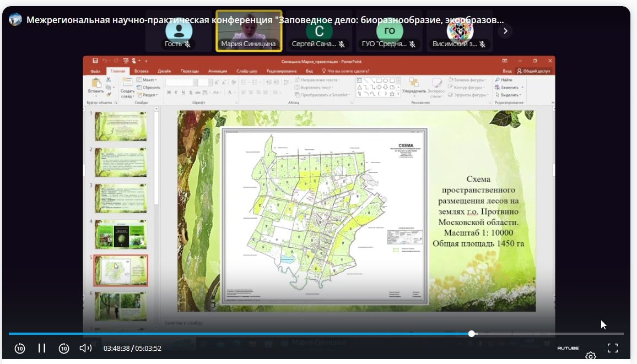The image size is (637, 364).
Task: Click Преобразовать в SmartArt
Action: point(322,95)
